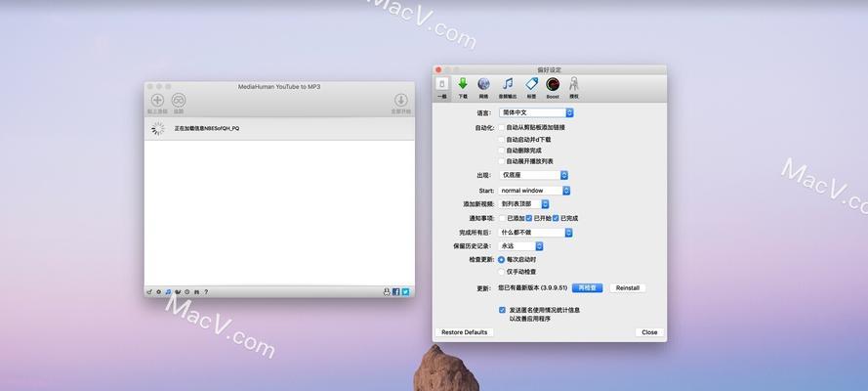Image resolution: width=868 pixels, height=391 pixels.
Task: Click the Paste Link plus icon in MediaHuman
Action: coord(158,101)
